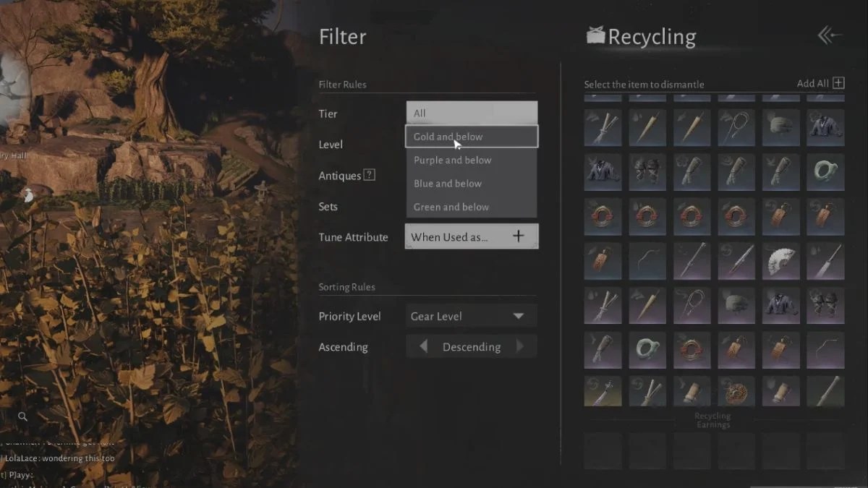868x488 pixels.
Task: Select the sword item left of the fan
Action: pyautogui.click(x=736, y=261)
